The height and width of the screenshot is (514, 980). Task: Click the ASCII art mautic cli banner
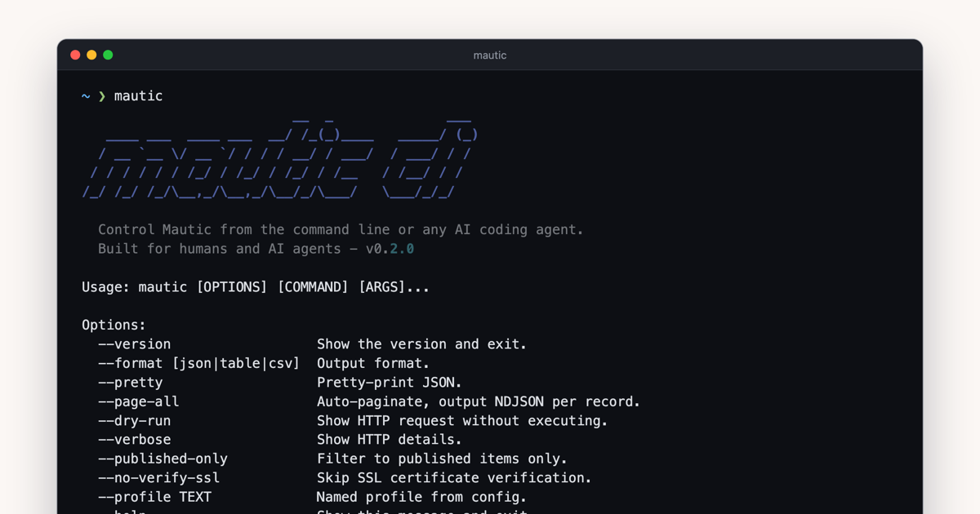tap(280, 158)
